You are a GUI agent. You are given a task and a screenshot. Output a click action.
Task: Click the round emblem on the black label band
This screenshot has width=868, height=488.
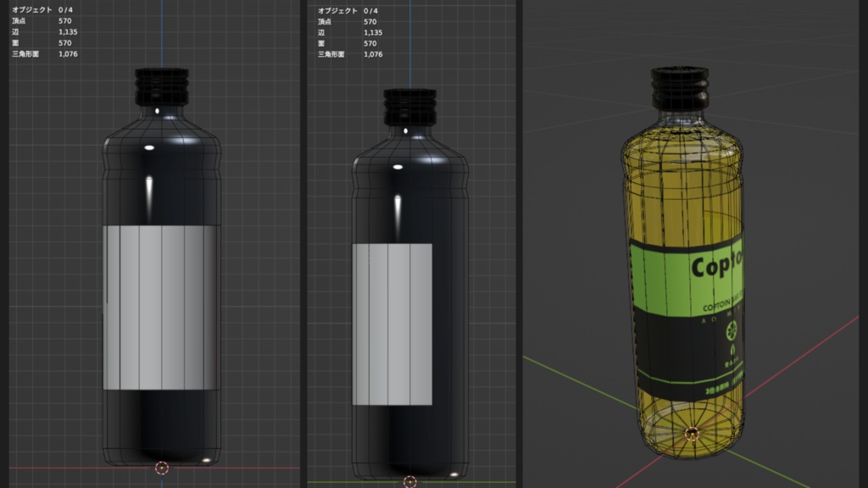732,331
